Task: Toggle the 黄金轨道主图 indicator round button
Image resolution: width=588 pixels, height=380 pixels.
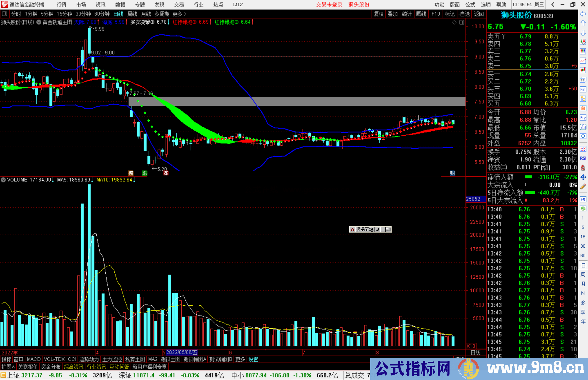Action: tap(39, 22)
